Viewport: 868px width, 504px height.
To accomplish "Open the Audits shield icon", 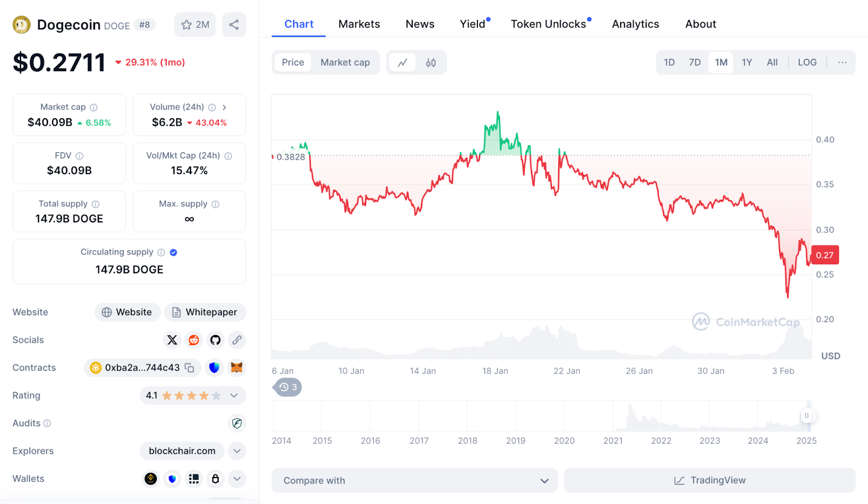I will [x=237, y=423].
